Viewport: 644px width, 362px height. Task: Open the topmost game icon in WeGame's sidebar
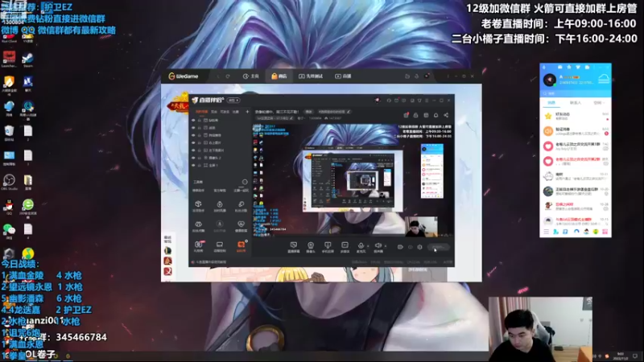click(x=167, y=251)
